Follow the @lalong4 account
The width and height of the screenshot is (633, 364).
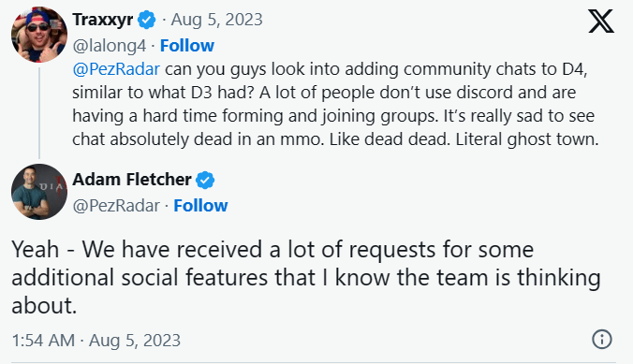(x=187, y=46)
